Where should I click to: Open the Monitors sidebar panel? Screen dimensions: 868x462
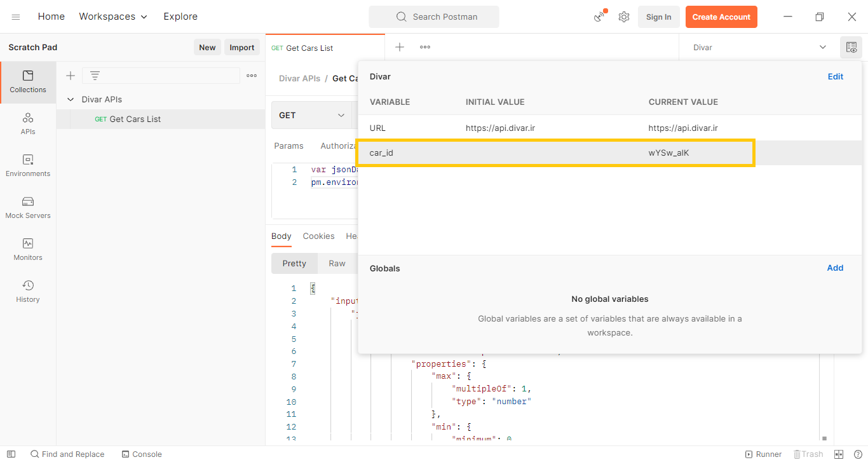coord(28,250)
